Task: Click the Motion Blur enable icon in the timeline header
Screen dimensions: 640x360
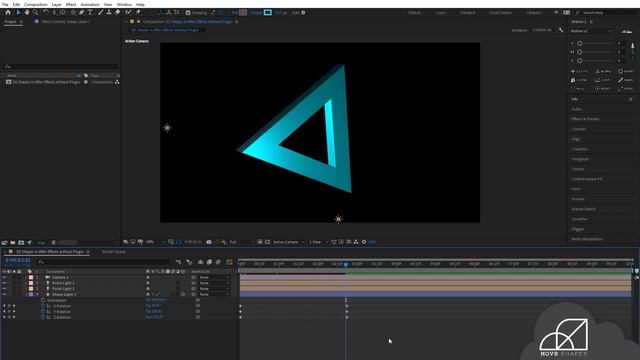Action: (218, 262)
